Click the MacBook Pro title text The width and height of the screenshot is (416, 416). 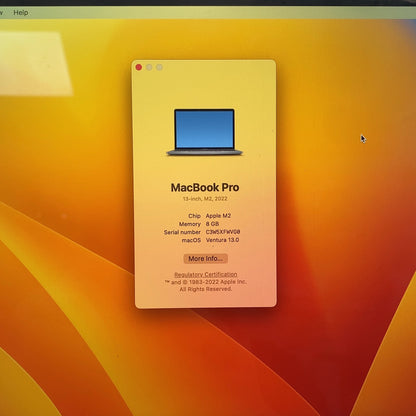[x=205, y=187]
